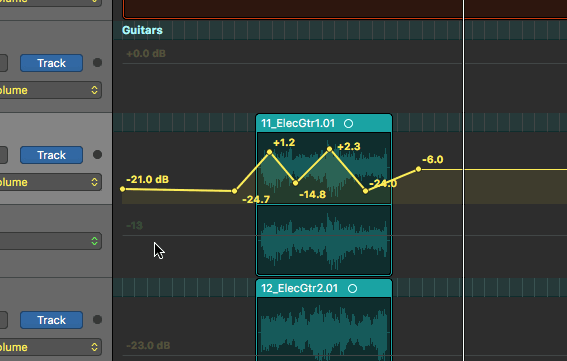Select the 11_ElecGtr1.01 region header
The height and width of the screenshot is (361, 567).
pyautogui.click(x=324, y=123)
